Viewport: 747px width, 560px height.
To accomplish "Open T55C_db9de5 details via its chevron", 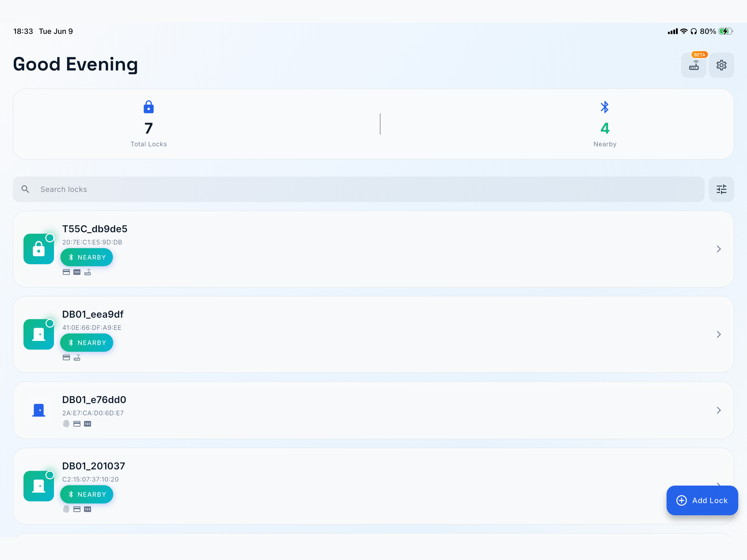I will tap(719, 249).
